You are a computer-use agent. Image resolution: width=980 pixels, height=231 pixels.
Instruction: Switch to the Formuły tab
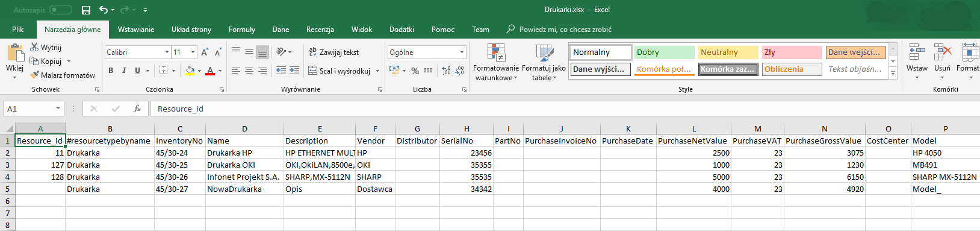[x=242, y=29]
